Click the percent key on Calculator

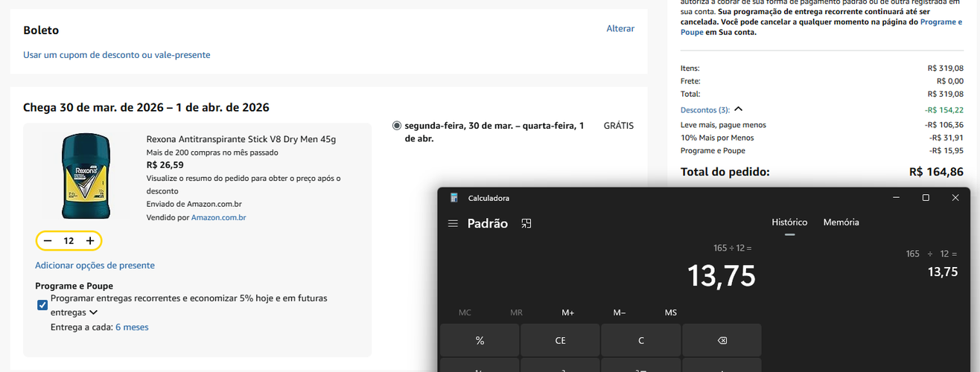(x=480, y=340)
